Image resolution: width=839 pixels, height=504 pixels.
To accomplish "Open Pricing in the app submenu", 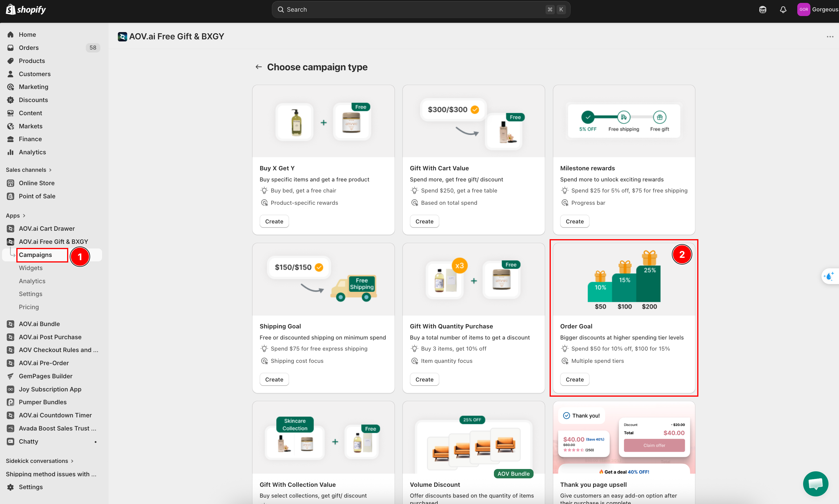I will pyautogui.click(x=29, y=307).
